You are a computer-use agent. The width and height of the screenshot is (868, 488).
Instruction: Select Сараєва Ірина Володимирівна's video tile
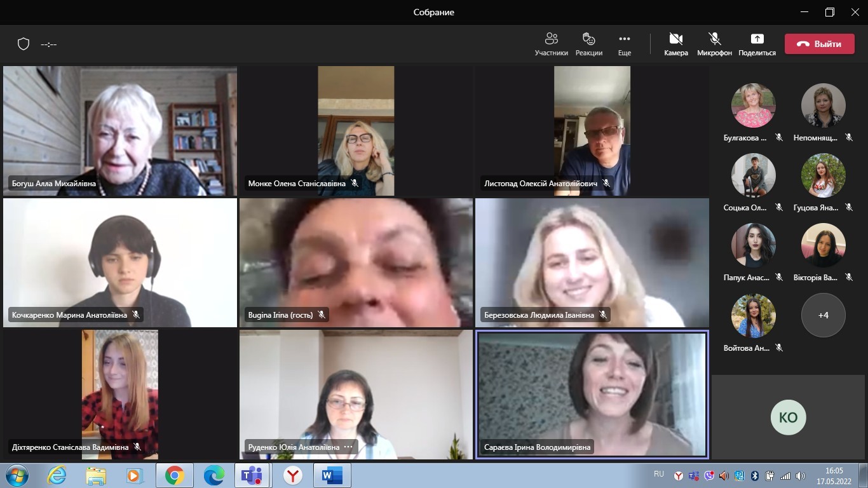592,395
